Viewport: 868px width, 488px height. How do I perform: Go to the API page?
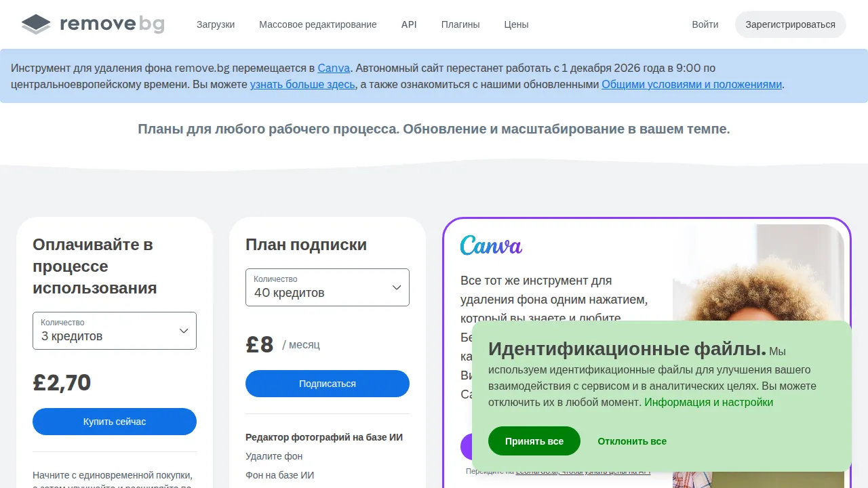click(x=409, y=24)
